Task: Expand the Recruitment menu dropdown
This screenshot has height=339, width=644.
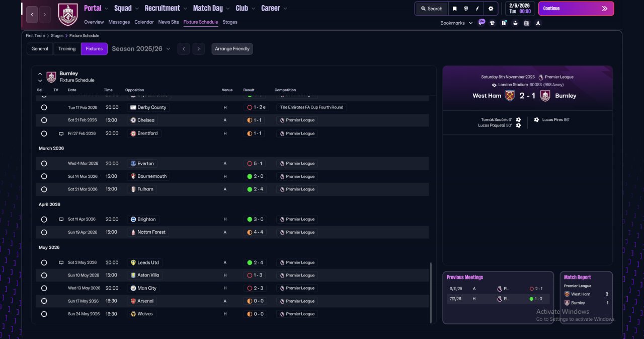Action: tap(186, 9)
